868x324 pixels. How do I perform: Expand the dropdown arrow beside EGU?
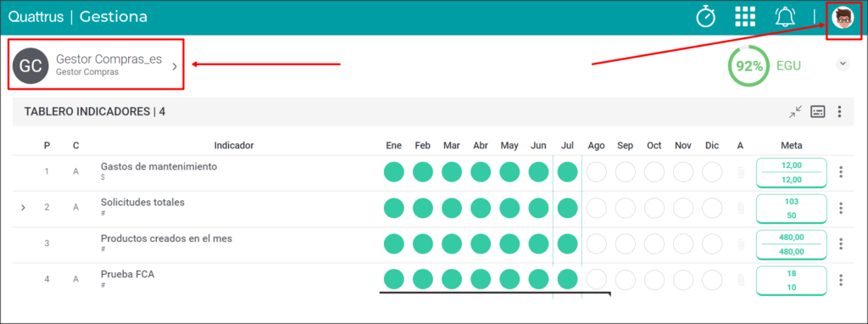click(842, 64)
